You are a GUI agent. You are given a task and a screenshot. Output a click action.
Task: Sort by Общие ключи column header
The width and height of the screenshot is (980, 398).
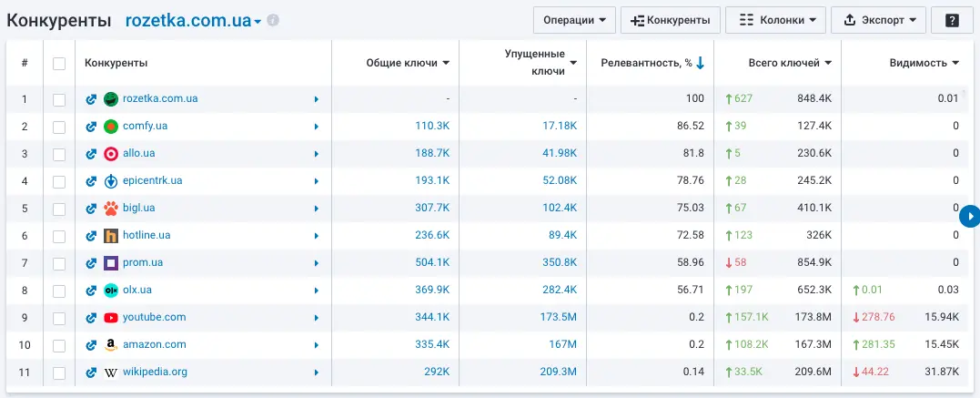coord(408,63)
